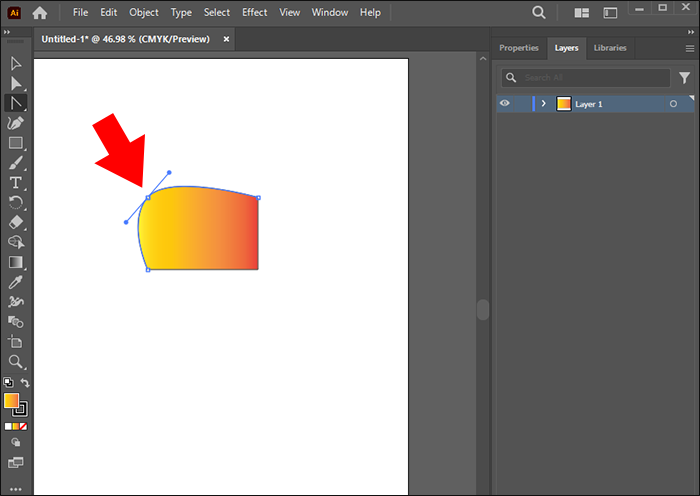Viewport: 700px width, 496px height.
Task: Choose the Rectangle shape tool
Action: coord(16,143)
